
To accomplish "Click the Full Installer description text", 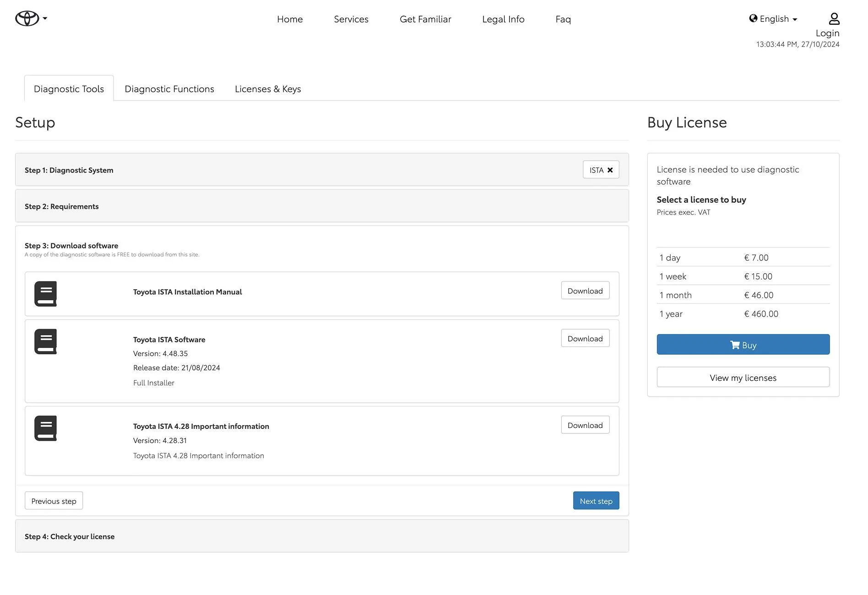I will pos(153,383).
